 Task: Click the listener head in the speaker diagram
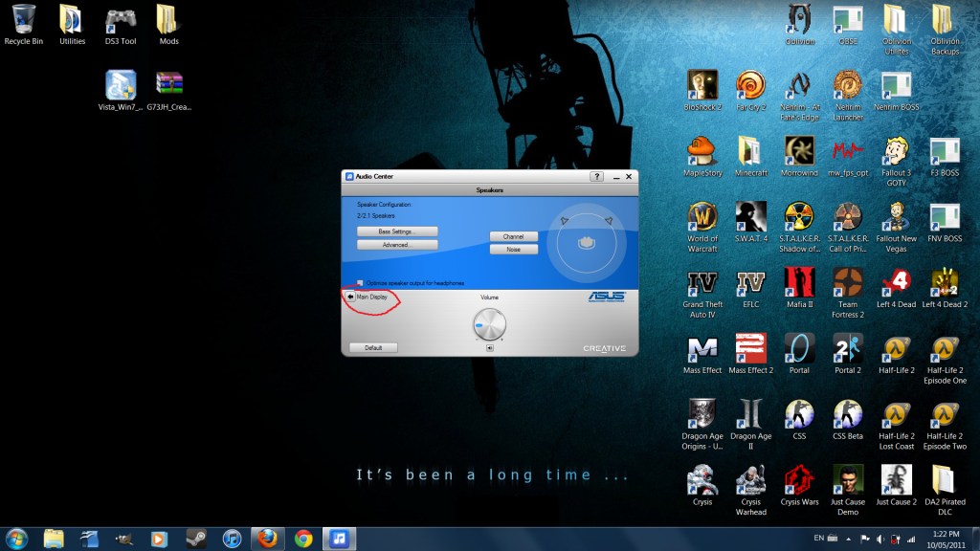click(587, 243)
